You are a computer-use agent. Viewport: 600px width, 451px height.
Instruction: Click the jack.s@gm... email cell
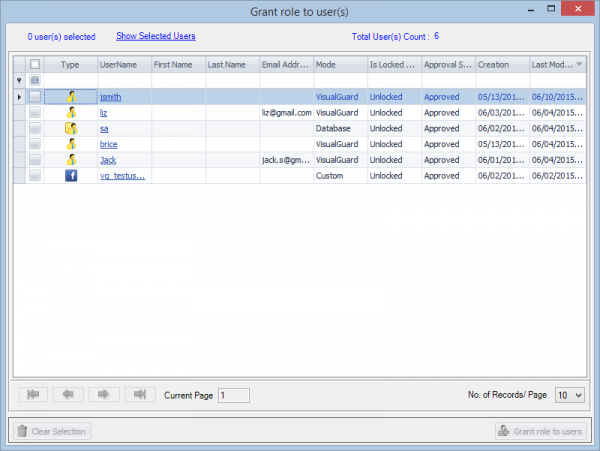click(x=287, y=160)
